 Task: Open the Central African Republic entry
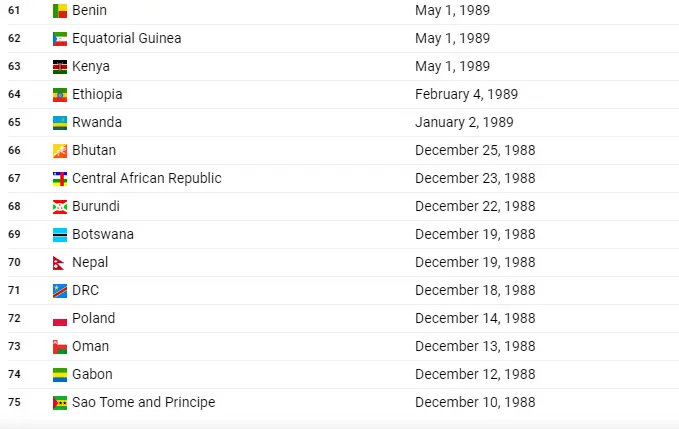coord(147,178)
